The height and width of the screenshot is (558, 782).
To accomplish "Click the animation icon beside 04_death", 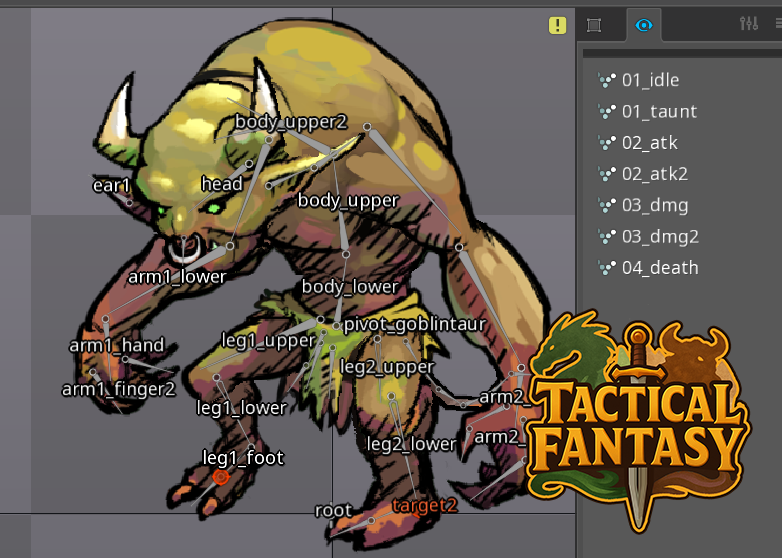I will click(607, 268).
